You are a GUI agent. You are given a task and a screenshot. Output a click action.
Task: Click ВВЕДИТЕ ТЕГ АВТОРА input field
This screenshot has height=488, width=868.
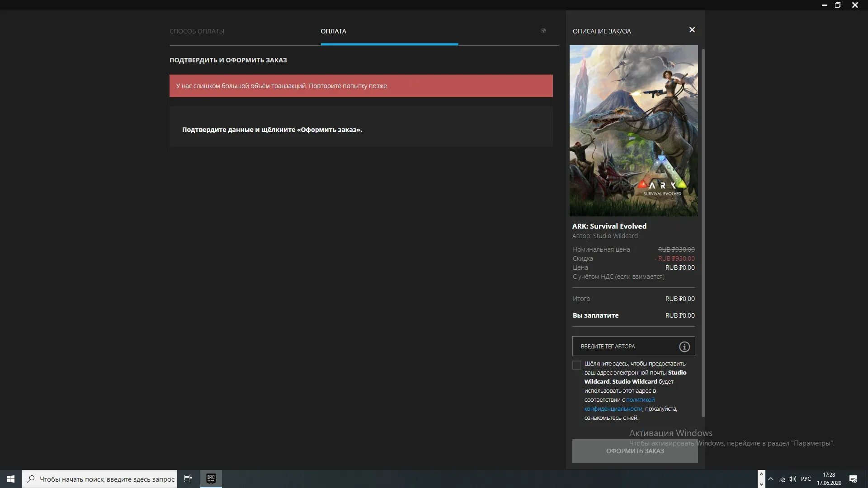626,346
